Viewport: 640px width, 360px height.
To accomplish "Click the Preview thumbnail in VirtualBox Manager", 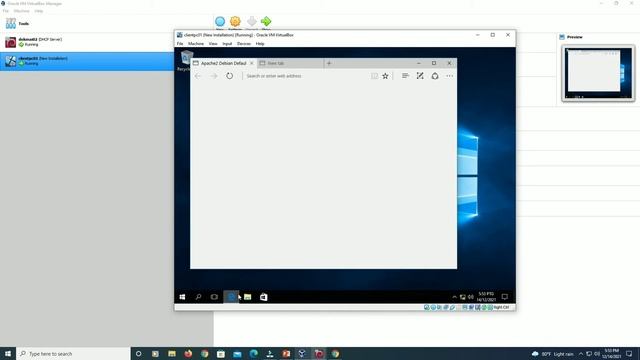I will (x=598, y=73).
